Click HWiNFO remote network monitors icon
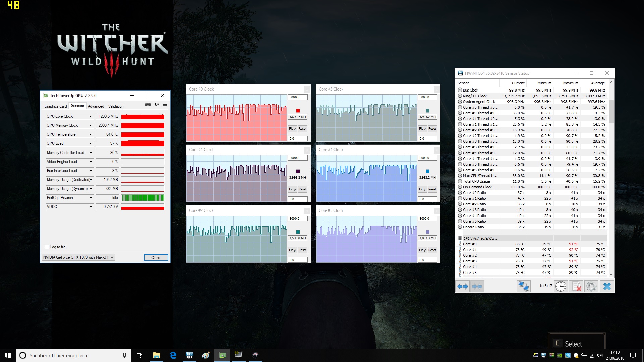This screenshot has width=644, height=362. click(x=523, y=286)
